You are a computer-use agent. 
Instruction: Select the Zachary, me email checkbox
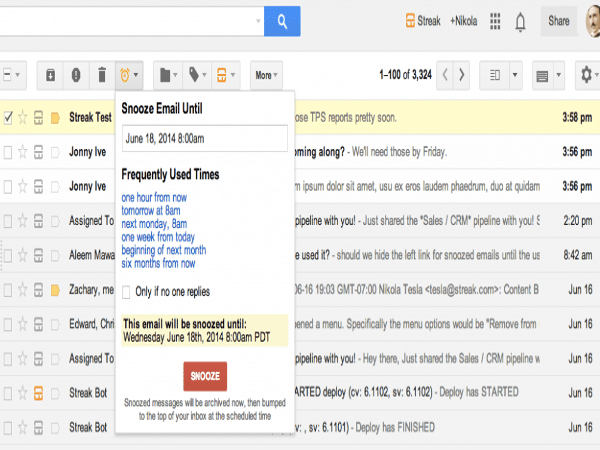8,290
